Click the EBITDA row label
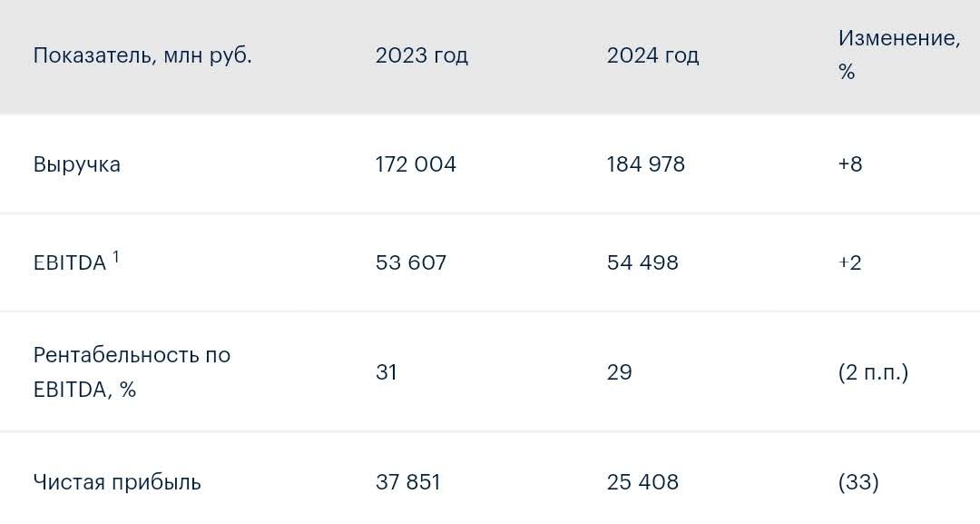 69,263
